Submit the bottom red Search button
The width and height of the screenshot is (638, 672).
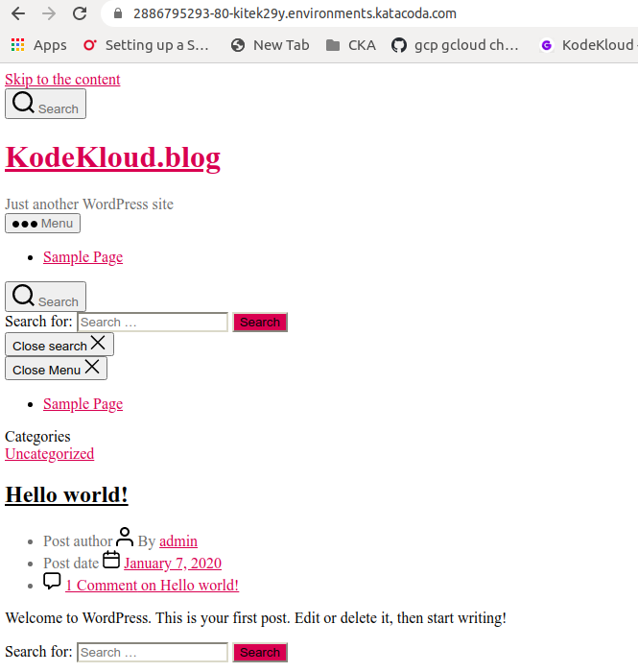pyautogui.click(x=260, y=652)
